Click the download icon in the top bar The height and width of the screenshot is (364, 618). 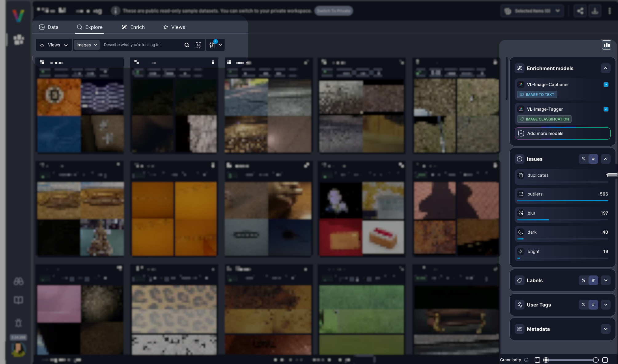pos(595,11)
